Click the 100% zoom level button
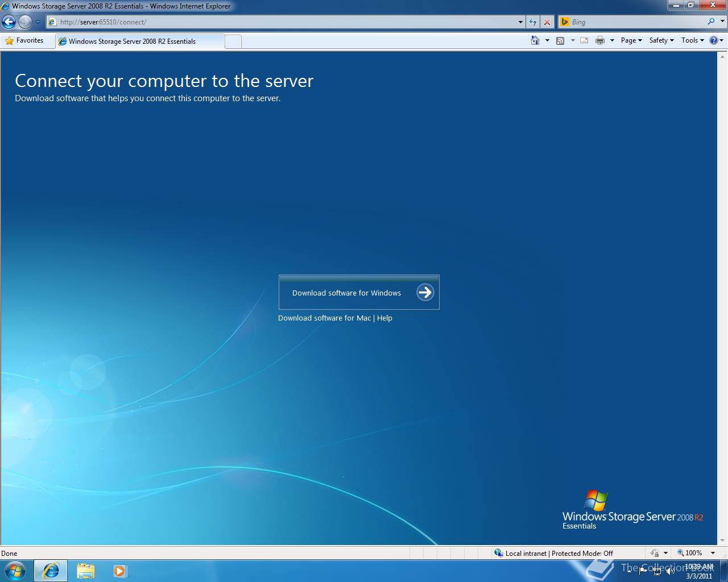Image resolution: width=728 pixels, height=582 pixels. pos(689,553)
